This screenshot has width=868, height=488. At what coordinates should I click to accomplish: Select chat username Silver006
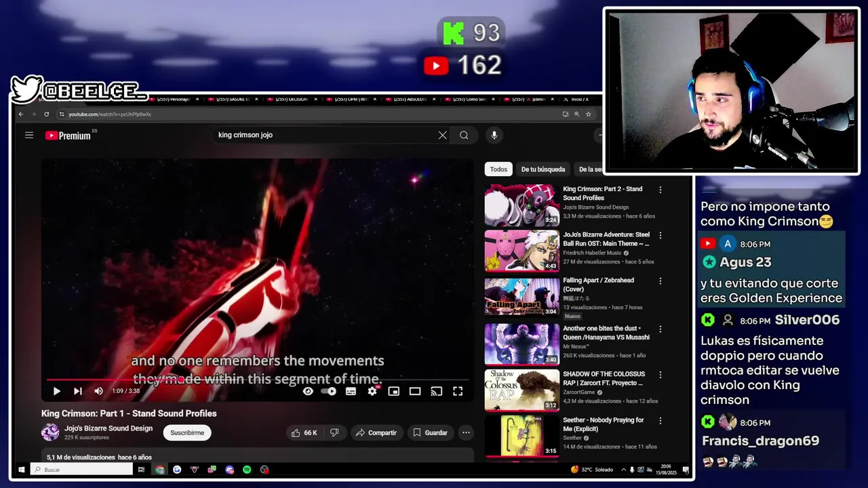[x=807, y=320]
